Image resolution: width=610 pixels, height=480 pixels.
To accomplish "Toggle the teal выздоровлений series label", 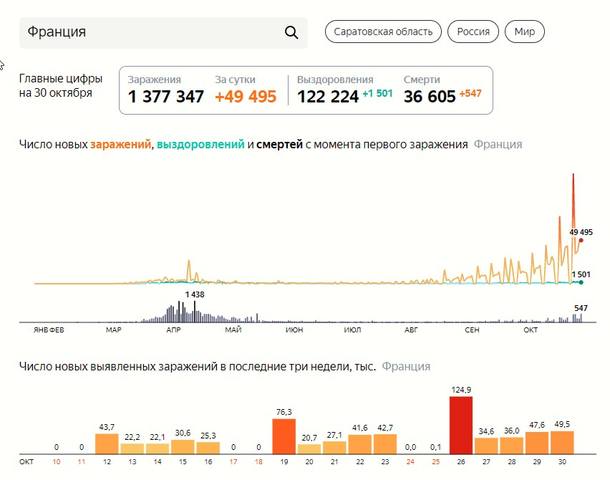I will pos(199,144).
